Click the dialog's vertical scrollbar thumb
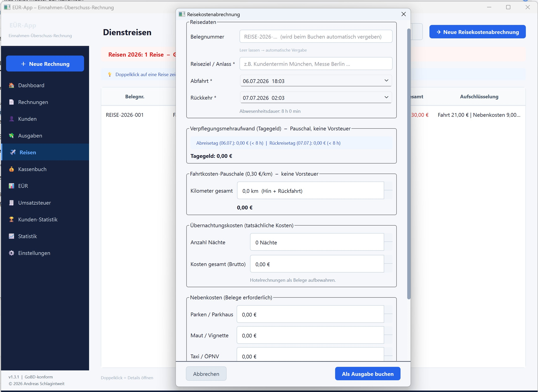 tap(408, 164)
